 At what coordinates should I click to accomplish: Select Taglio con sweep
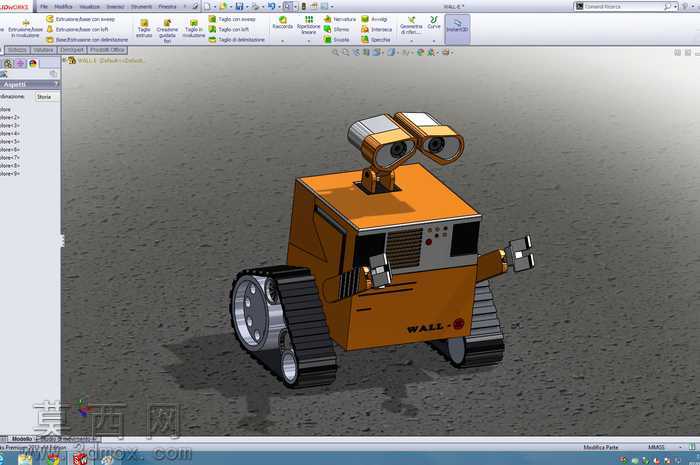tap(232, 19)
